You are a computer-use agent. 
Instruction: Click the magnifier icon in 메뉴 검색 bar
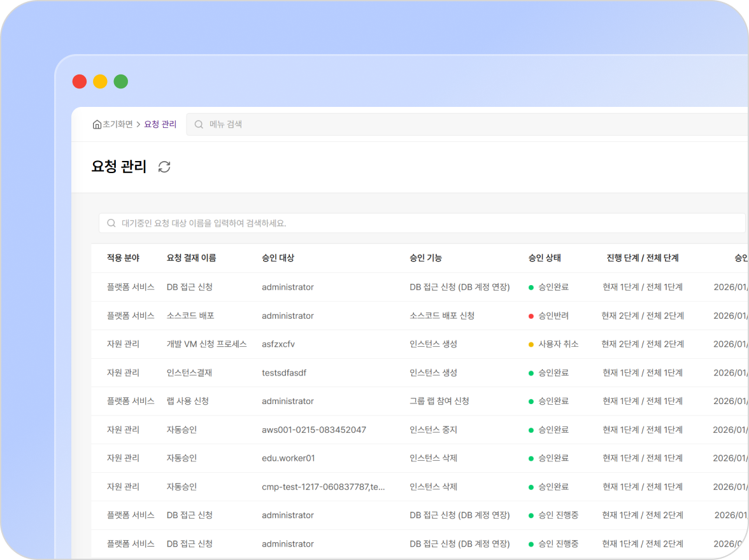coord(199,125)
